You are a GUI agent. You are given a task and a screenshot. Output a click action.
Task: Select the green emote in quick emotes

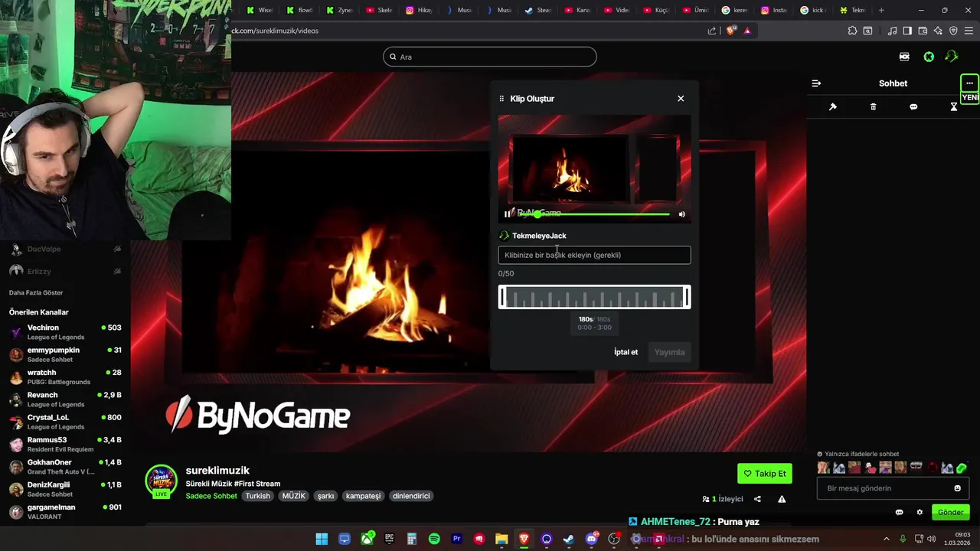pyautogui.click(x=962, y=468)
